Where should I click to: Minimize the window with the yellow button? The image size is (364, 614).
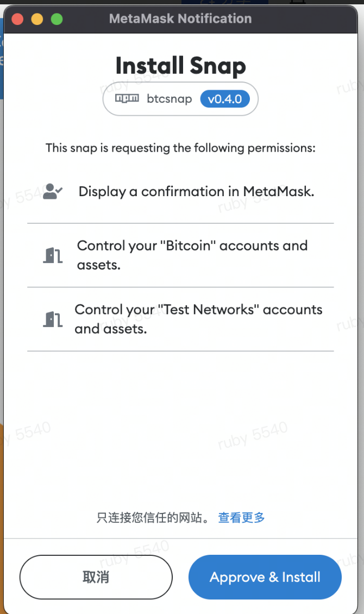coord(37,20)
